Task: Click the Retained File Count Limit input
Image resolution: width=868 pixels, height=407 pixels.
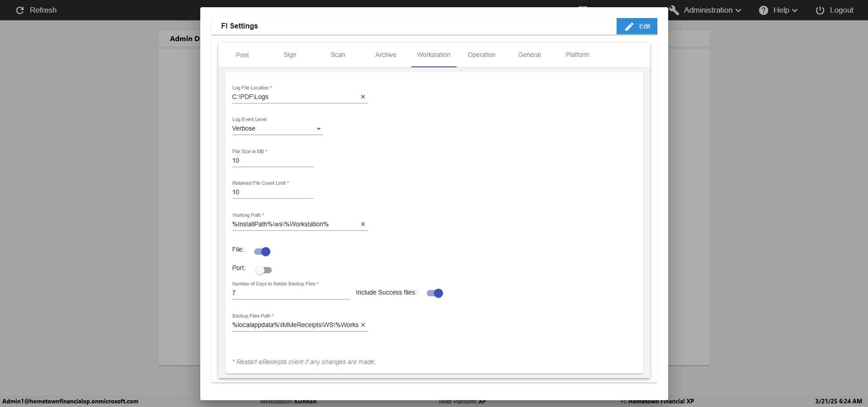Action: click(273, 192)
